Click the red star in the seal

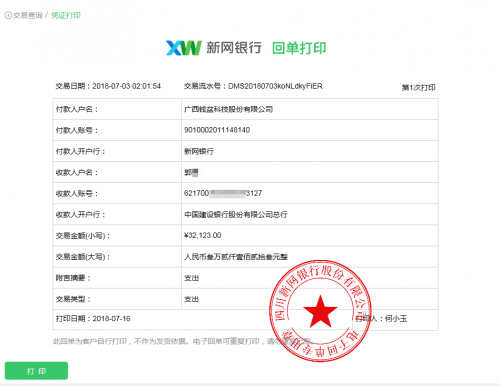[x=320, y=312]
